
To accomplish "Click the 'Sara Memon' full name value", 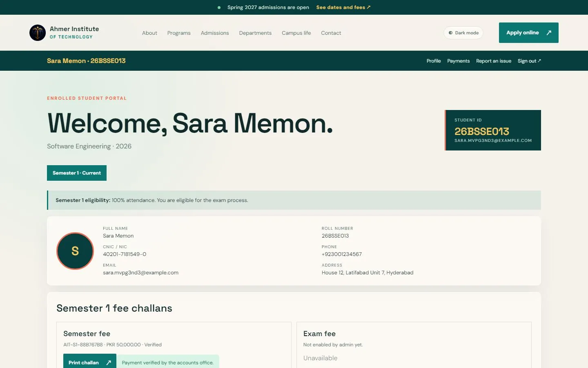I will click(x=118, y=236).
